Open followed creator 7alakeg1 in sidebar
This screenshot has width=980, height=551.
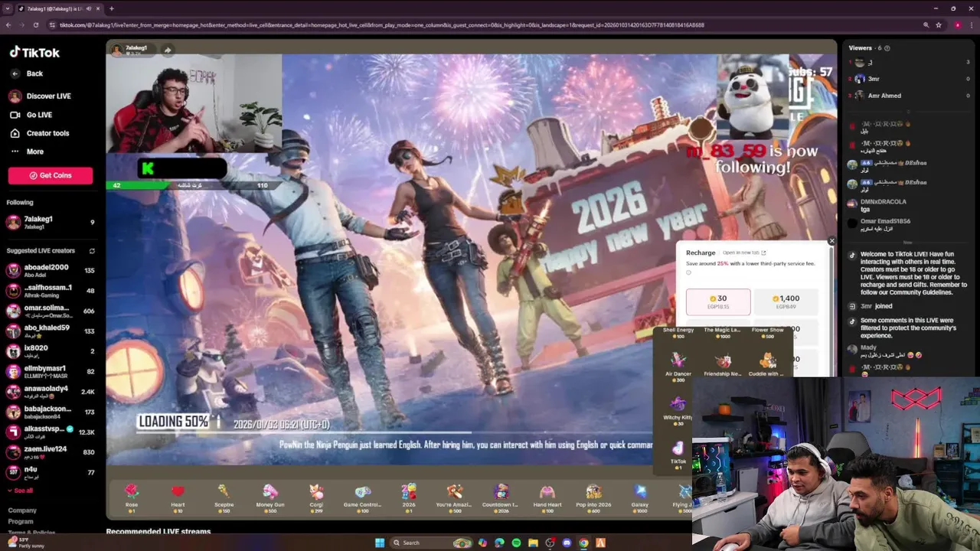[x=51, y=222]
